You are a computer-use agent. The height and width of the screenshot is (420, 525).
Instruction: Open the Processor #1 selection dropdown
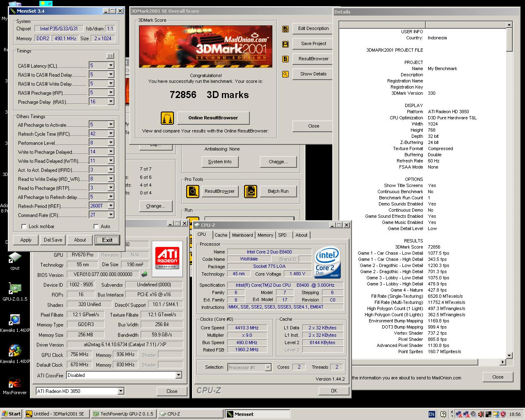click(268, 367)
